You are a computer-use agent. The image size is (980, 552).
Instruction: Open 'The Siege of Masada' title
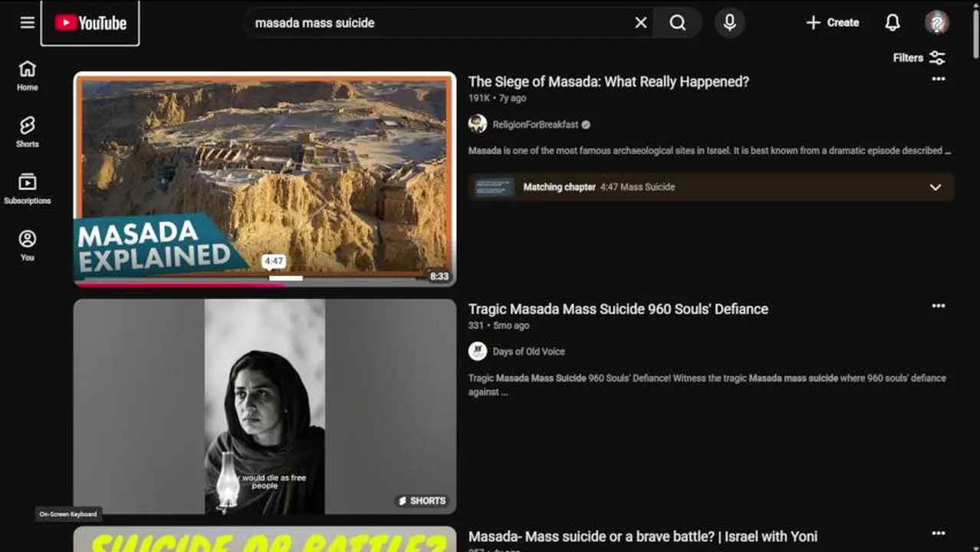click(608, 81)
